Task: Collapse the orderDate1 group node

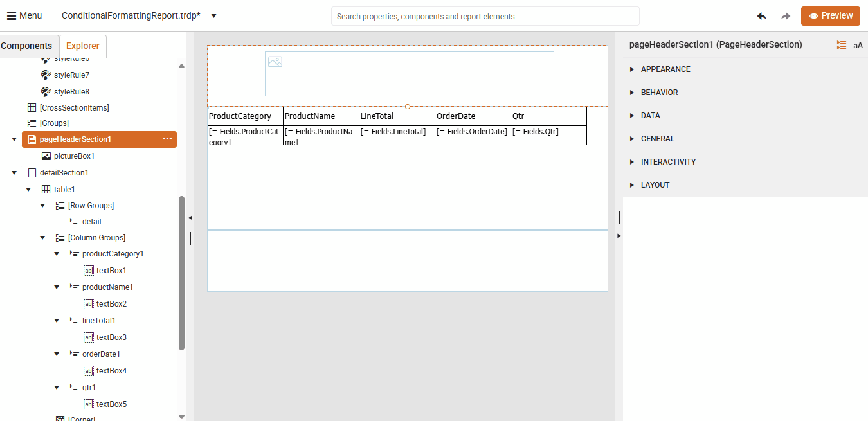Action: 57,354
